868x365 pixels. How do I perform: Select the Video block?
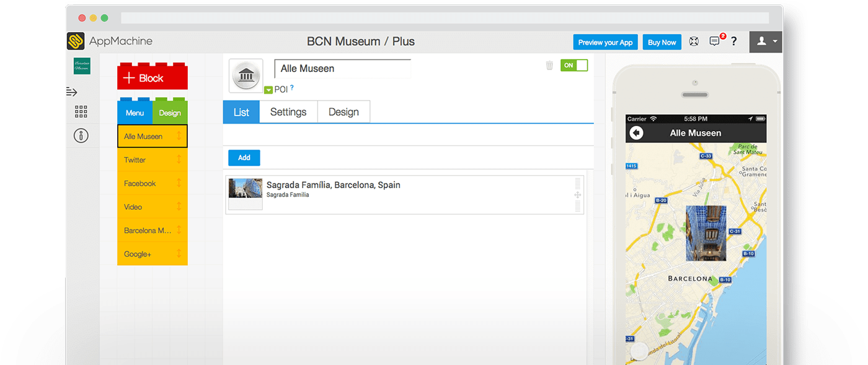(153, 207)
